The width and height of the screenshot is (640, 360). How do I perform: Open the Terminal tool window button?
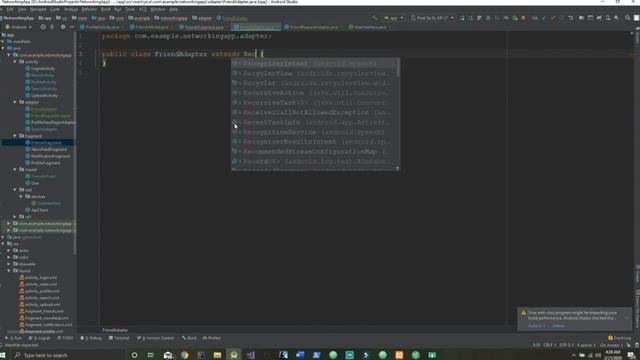(119, 338)
